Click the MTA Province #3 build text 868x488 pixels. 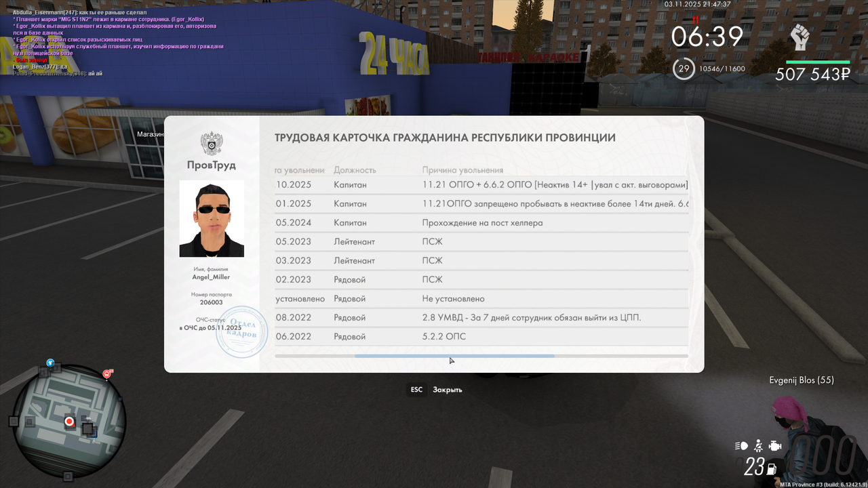coord(823,485)
